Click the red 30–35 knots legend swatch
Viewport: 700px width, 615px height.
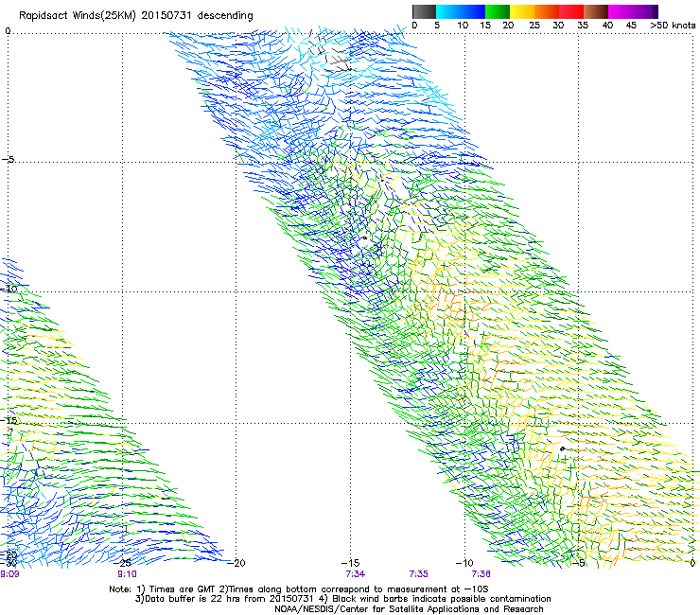[x=571, y=11]
